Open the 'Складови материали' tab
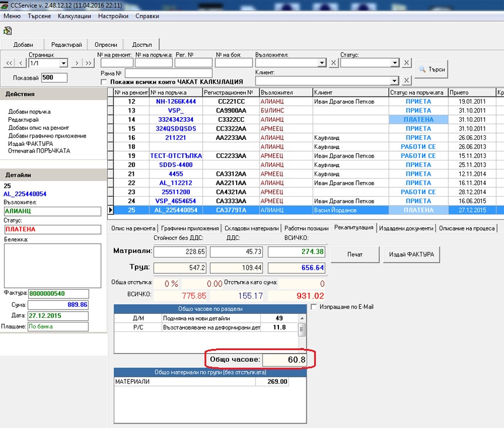504x428 pixels. click(251, 228)
